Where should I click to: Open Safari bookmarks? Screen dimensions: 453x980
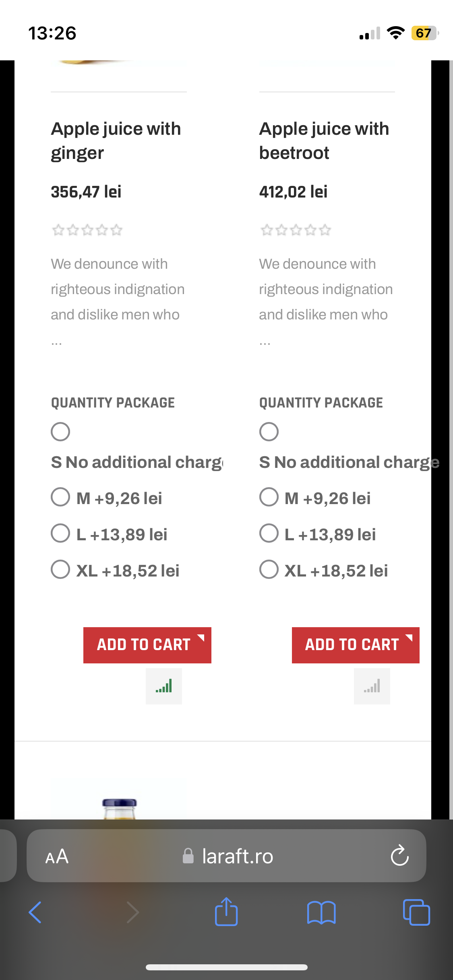321,912
